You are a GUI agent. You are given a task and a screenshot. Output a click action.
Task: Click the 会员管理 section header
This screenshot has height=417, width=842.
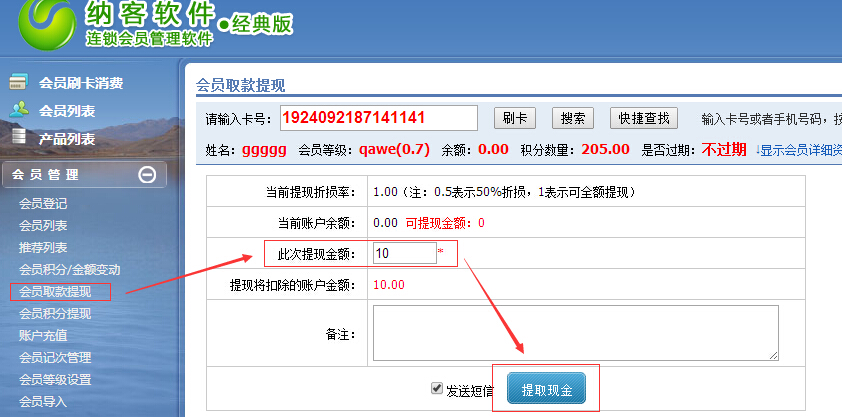[x=84, y=174]
